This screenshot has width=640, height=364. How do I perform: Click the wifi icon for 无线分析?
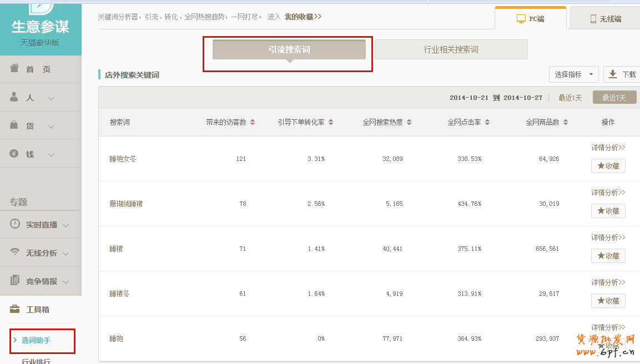tap(15, 252)
